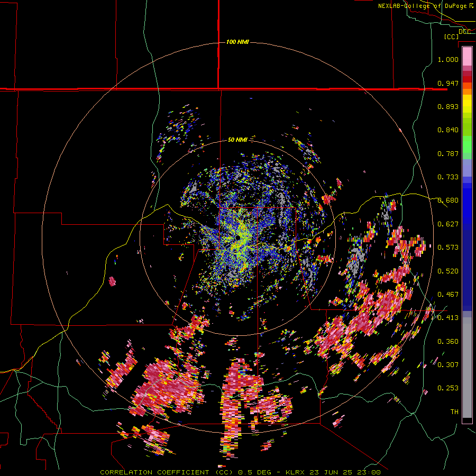Click the TH label on the legend
This screenshot has width=476, height=476.
[454, 412]
